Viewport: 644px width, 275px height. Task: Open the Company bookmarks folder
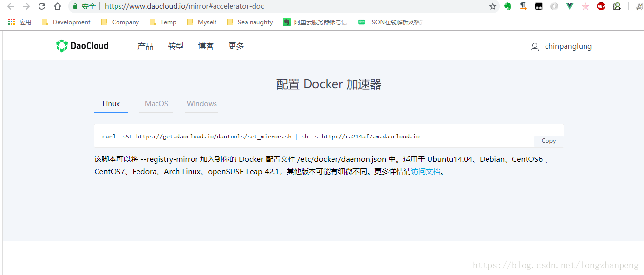120,22
